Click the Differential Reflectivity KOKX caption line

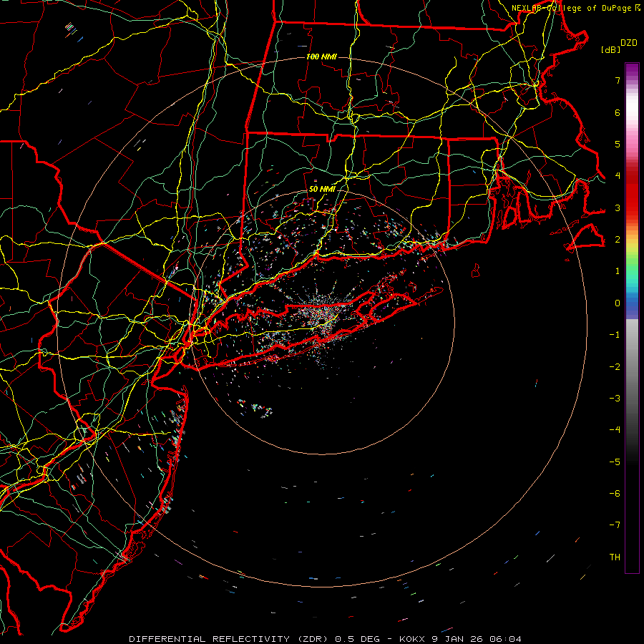326,639
